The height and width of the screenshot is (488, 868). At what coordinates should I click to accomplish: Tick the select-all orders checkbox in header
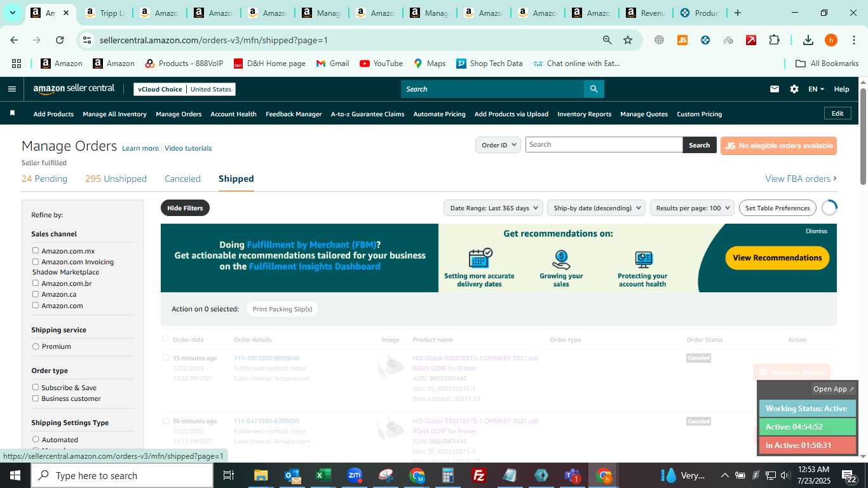pos(166,339)
